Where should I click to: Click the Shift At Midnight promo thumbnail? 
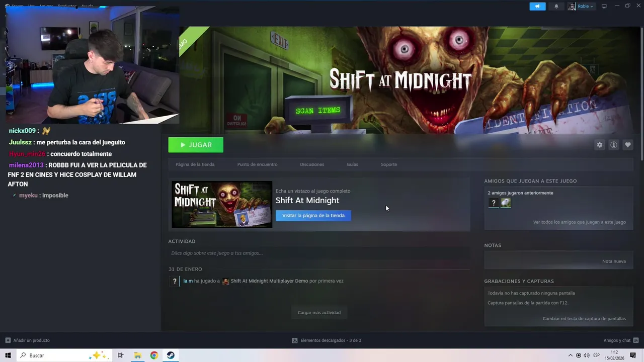tap(222, 204)
